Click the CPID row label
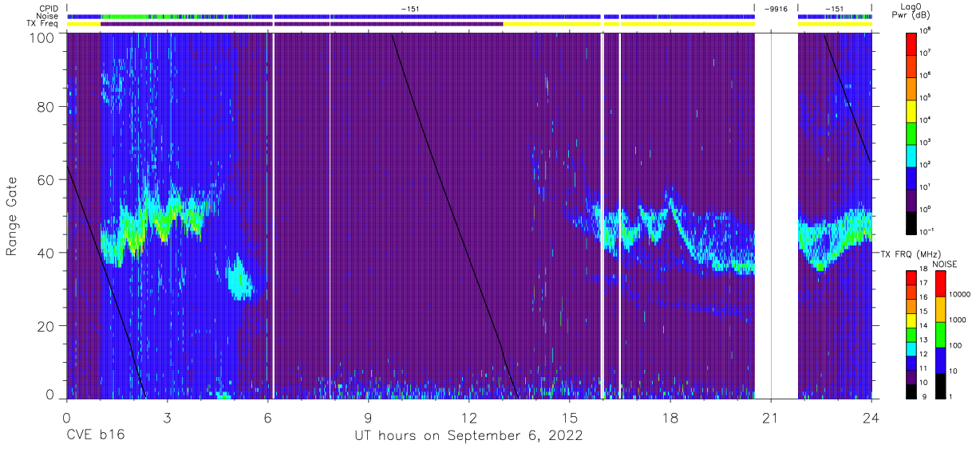Image resolution: width=980 pixels, height=452 pixels. click(48, 9)
